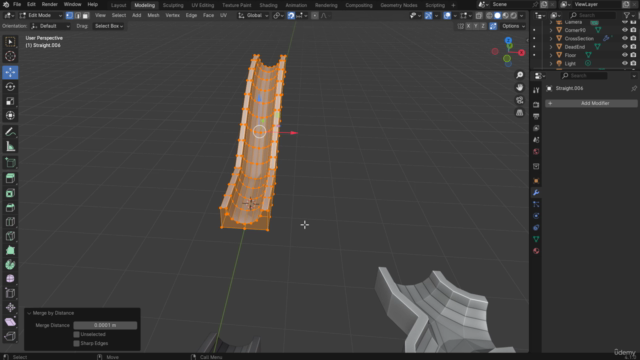Switch to the UV Editing workspace tab

[x=202, y=5]
